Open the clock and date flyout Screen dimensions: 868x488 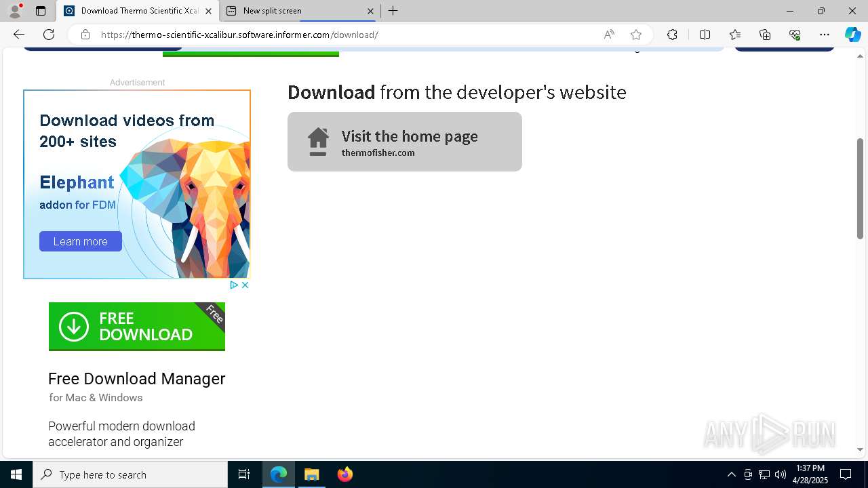[810, 474]
